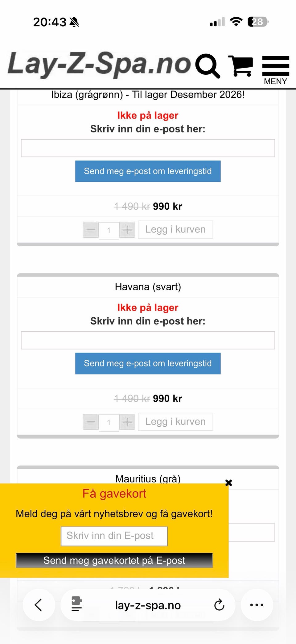Screen dimensions: 296x644
Task: Click Havana 'Legg i kurven' button
Action: 175,422
